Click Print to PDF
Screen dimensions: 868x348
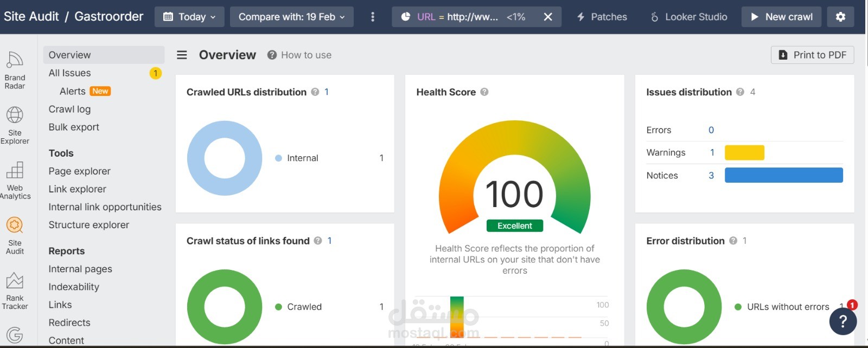pyautogui.click(x=813, y=55)
